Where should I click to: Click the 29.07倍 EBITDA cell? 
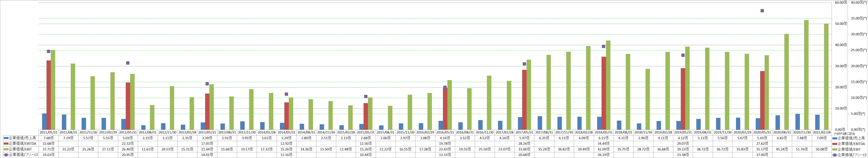point(683,144)
